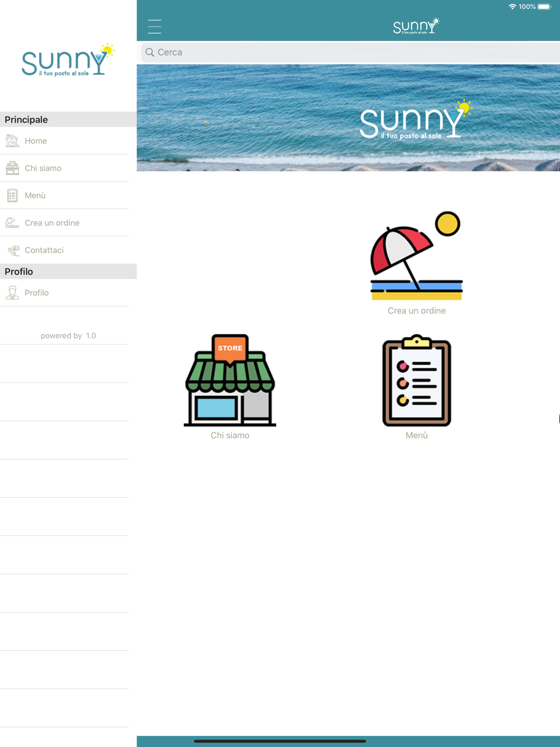
Task: Tap the beach umbrella icon for ordering
Action: (416, 256)
